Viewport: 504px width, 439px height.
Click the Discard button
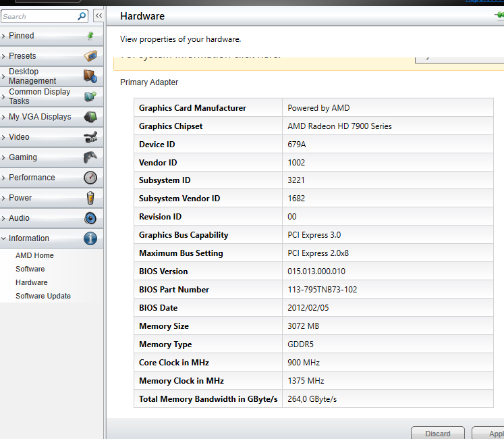click(437, 433)
